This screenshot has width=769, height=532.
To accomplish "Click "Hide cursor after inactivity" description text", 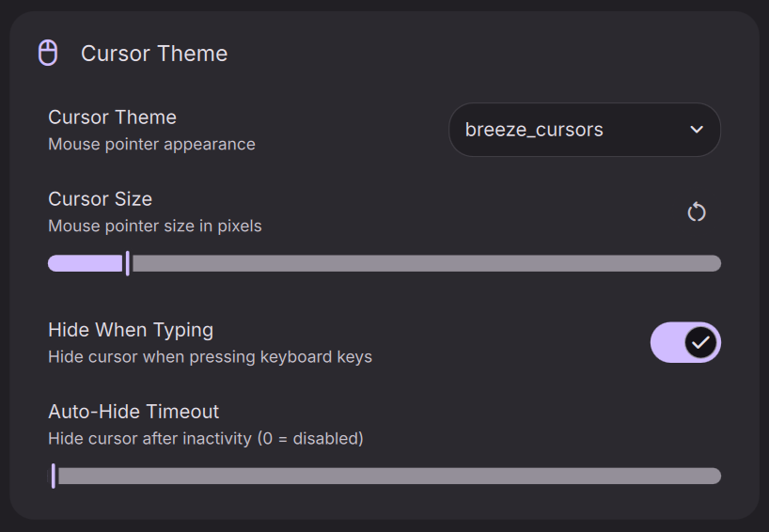I will pyautogui.click(x=205, y=439).
